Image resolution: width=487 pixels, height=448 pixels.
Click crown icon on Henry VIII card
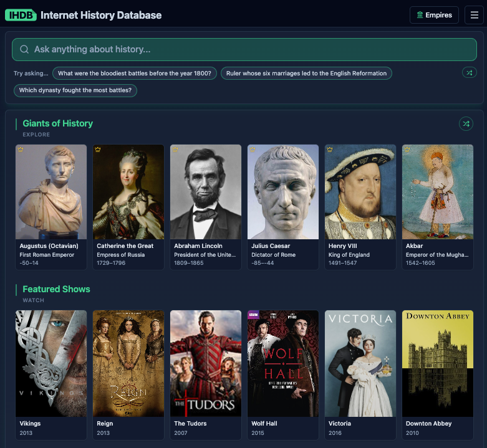point(330,150)
